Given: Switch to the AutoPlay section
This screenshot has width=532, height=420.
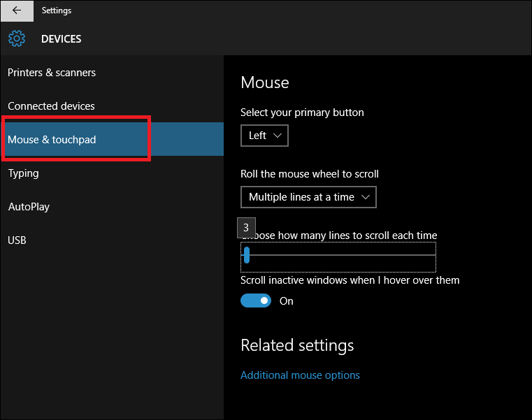Looking at the screenshot, I should (29, 207).
